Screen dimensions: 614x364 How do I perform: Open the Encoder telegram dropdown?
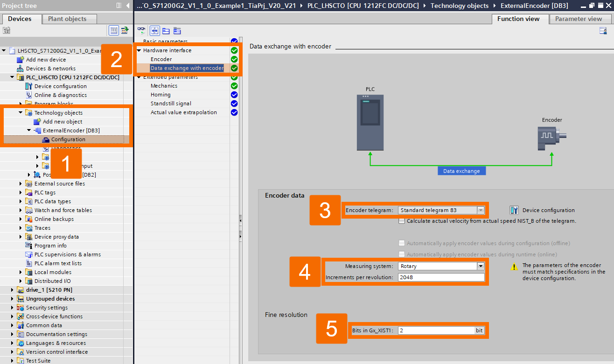481,210
